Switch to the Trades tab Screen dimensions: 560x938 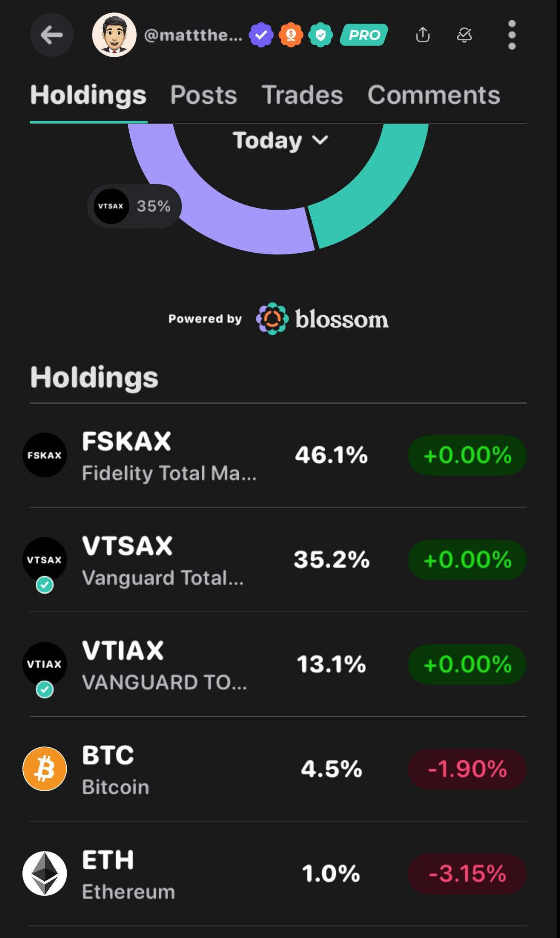(302, 95)
